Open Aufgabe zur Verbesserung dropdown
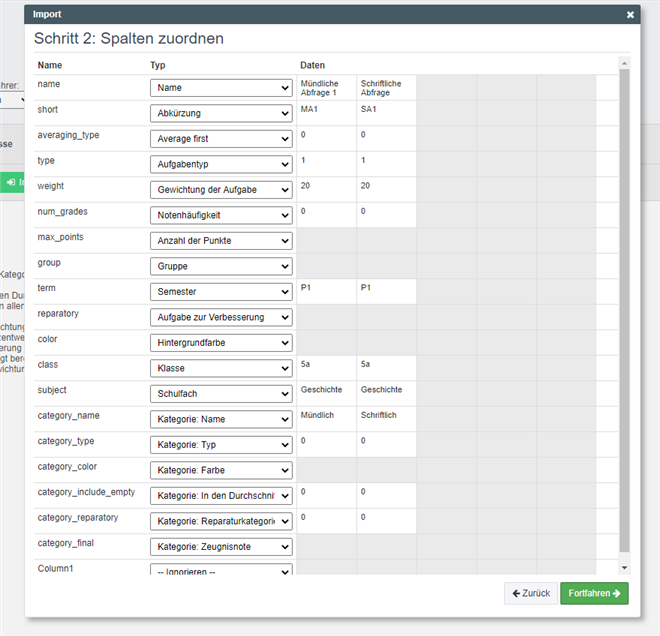 (x=221, y=318)
